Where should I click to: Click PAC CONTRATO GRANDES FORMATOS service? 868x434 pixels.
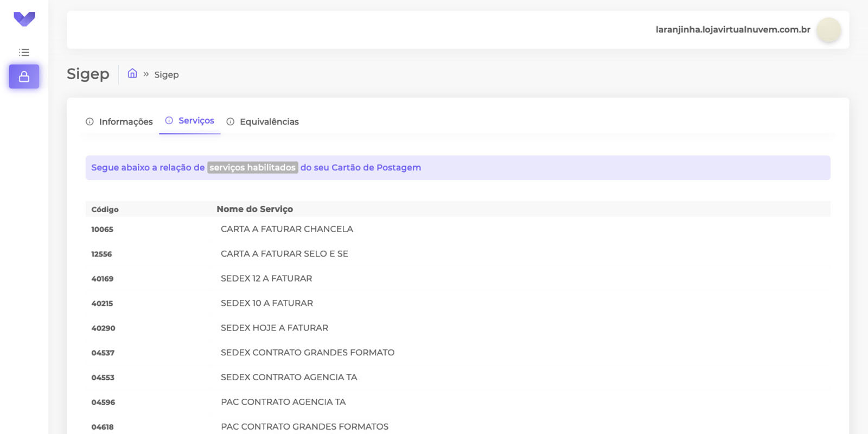305,426
